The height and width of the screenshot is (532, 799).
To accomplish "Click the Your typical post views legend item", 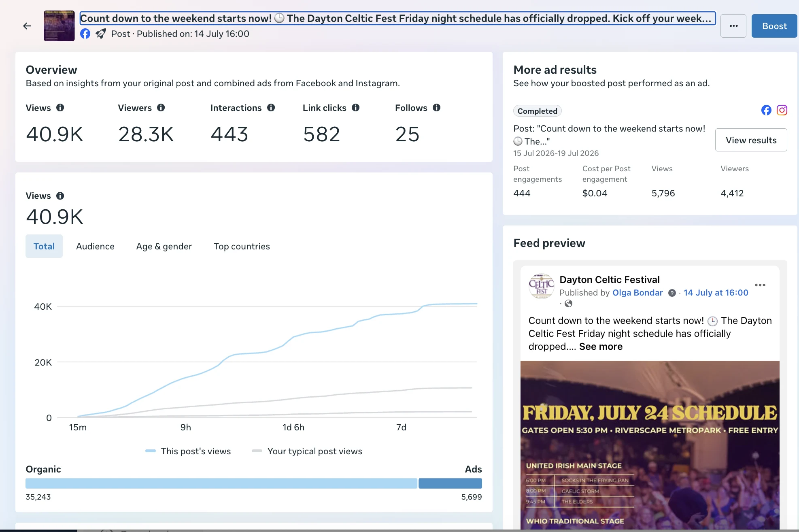I will tap(307, 451).
